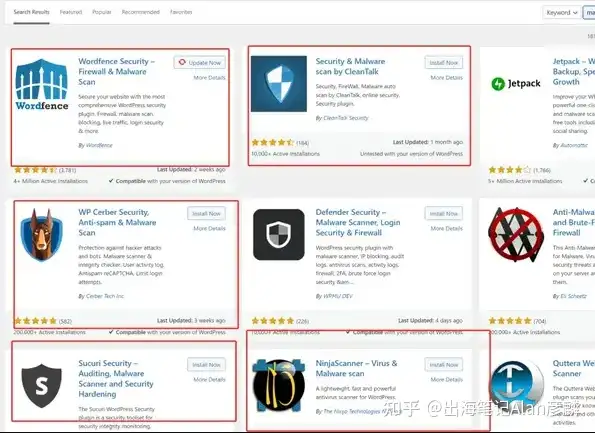Switch to the Featured tab
This screenshot has width=595, height=433.
(x=71, y=12)
